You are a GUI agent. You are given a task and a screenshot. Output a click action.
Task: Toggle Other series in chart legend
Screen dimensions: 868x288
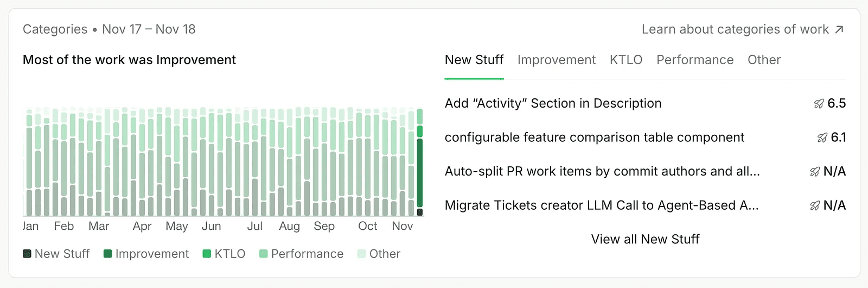click(379, 254)
